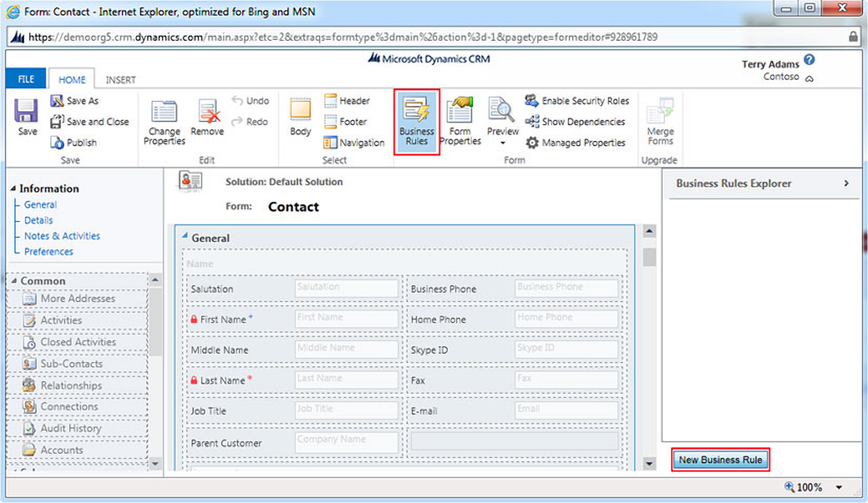
Task: Open the help question mark icon
Action: [x=810, y=60]
